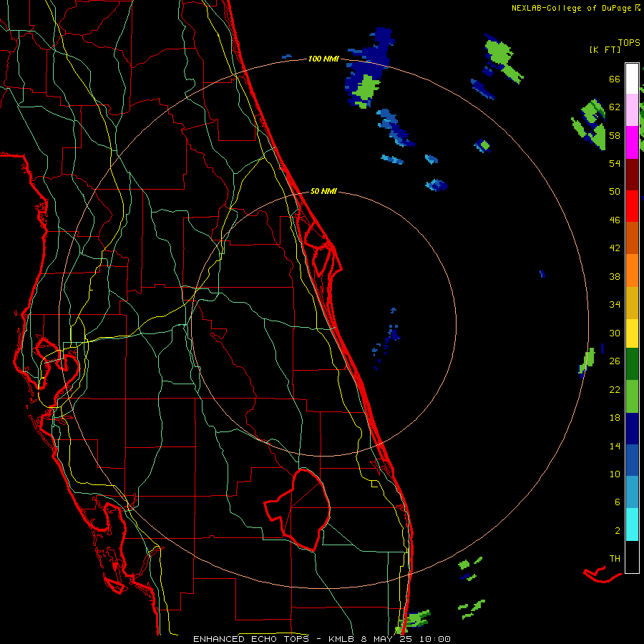Click the black TH threshold legend band
Screen dimensions: 644x644
click(x=632, y=557)
